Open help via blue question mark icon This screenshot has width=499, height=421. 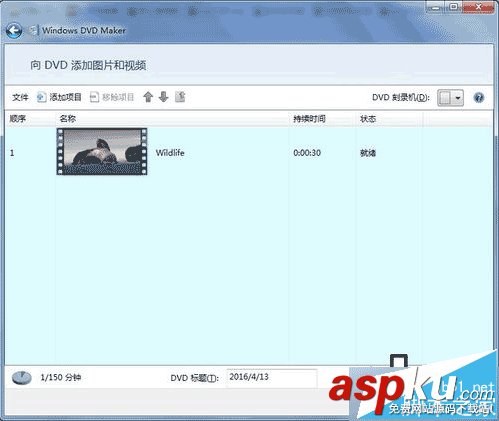pos(479,98)
